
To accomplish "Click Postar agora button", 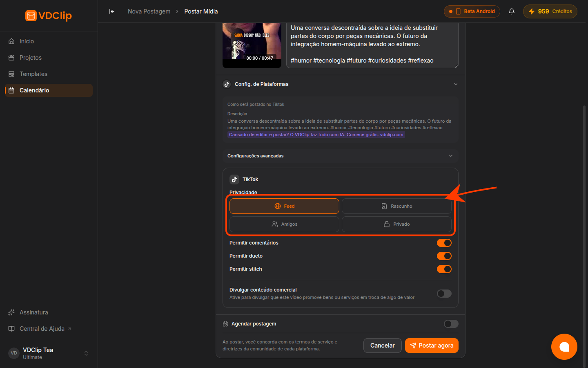I will click(x=432, y=346).
